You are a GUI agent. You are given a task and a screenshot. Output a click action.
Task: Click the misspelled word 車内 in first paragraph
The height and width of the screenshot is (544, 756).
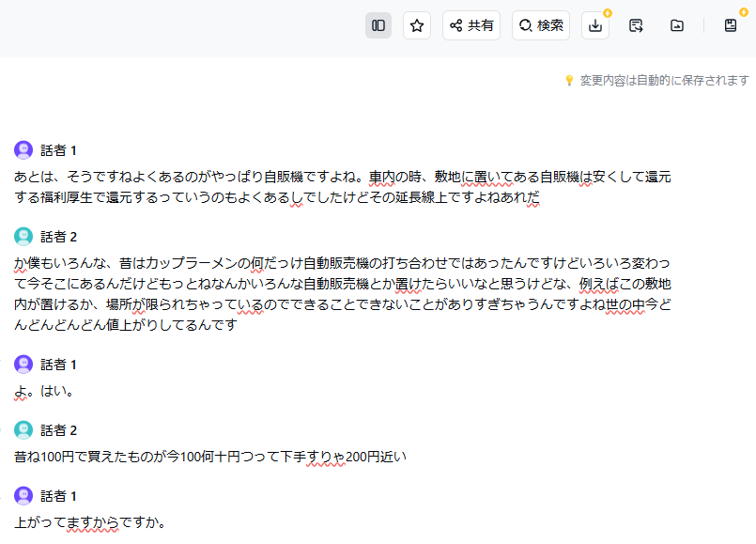[382, 177]
